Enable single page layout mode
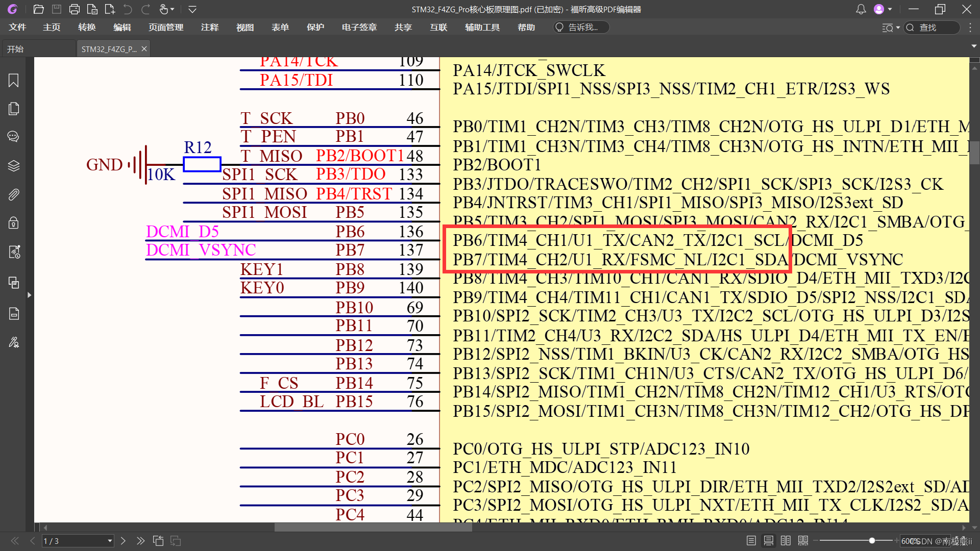 point(751,541)
